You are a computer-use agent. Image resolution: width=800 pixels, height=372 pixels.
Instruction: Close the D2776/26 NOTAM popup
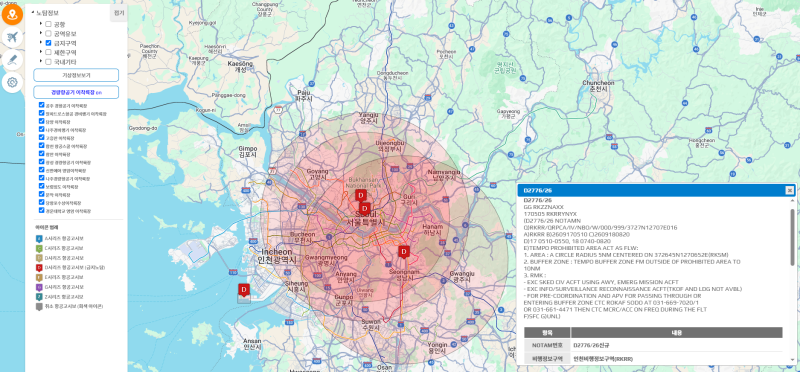click(789, 190)
